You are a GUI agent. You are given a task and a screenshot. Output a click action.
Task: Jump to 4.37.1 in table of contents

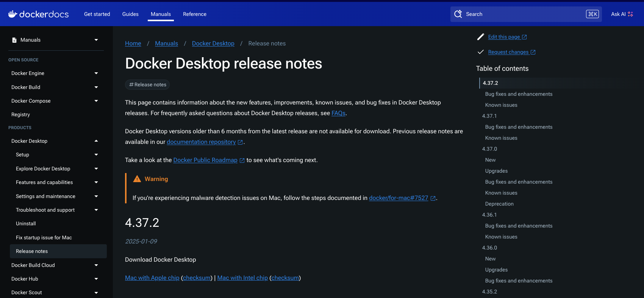[489, 116]
